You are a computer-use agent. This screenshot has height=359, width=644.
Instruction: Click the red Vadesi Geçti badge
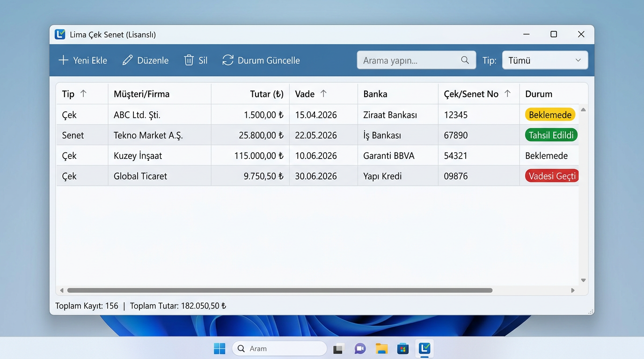click(552, 176)
